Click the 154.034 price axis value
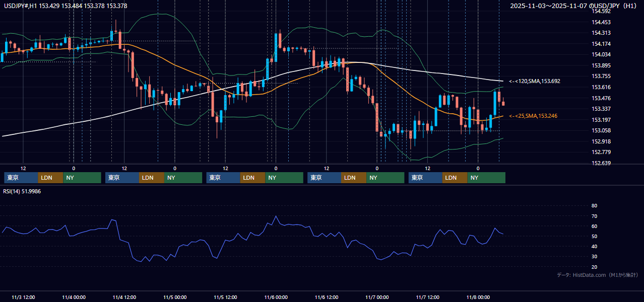Screen dimensions: 644x302 click(601, 54)
